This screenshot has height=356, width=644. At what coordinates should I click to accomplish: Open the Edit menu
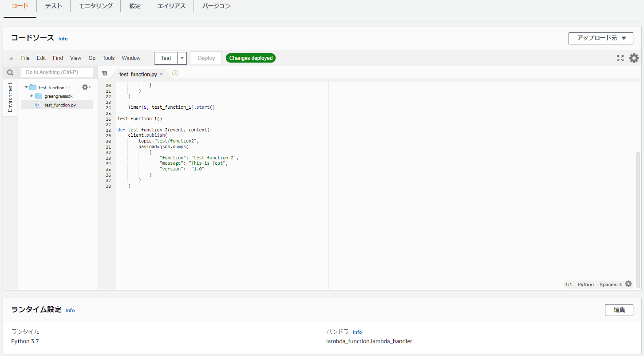coord(41,58)
